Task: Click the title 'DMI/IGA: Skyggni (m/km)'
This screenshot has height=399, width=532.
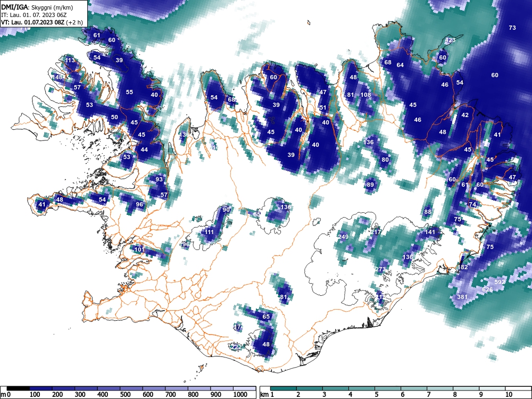Action: [x=37, y=7]
